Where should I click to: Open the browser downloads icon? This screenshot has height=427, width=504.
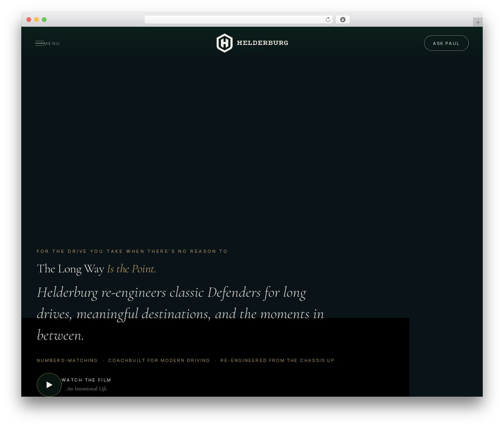point(343,20)
